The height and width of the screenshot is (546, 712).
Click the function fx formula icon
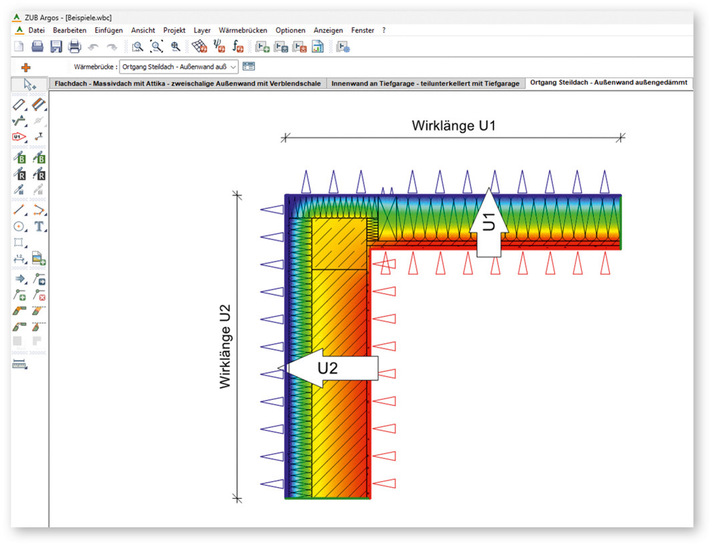tap(238, 46)
